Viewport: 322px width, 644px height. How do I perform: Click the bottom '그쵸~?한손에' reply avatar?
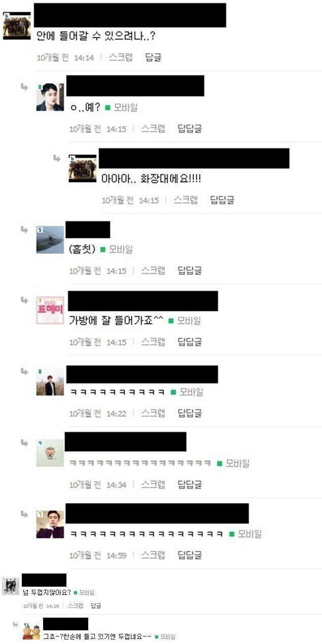pyautogui.click(x=31, y=630)
